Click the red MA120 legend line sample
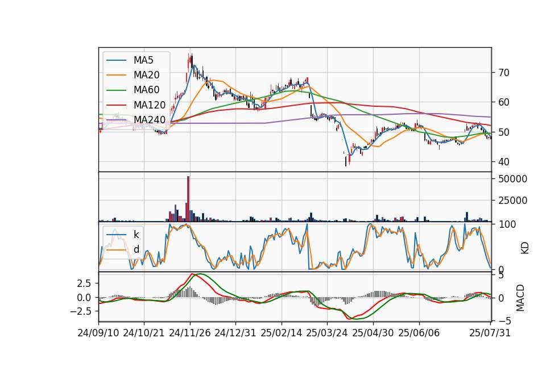546x392 pixels. (116, 105)
